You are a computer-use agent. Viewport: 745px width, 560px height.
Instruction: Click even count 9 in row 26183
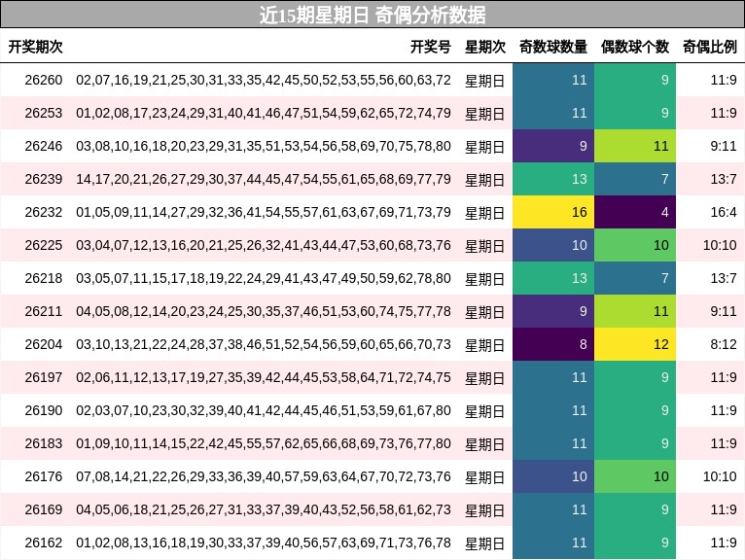pos(635,443)
